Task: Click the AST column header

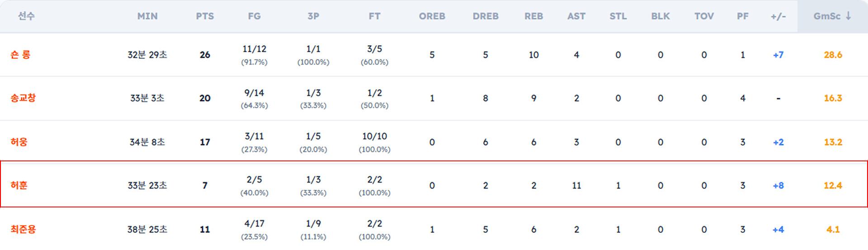Action: 576,16
